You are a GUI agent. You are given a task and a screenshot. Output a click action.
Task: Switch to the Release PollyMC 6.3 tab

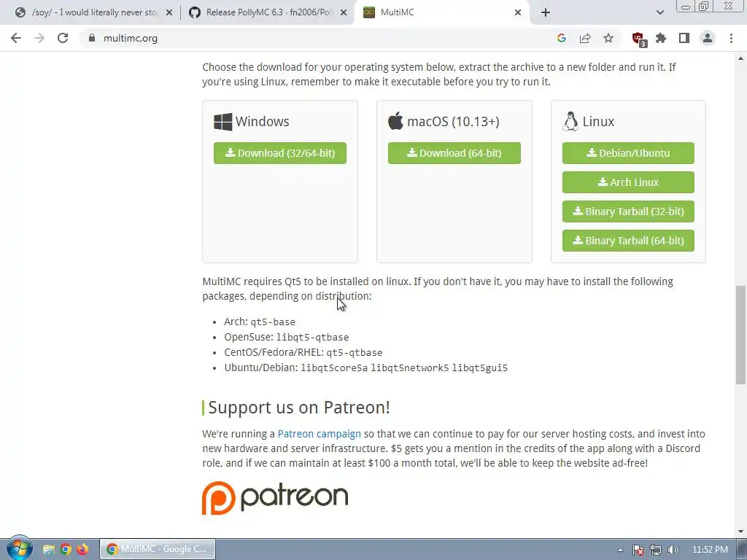pos(268,12)
